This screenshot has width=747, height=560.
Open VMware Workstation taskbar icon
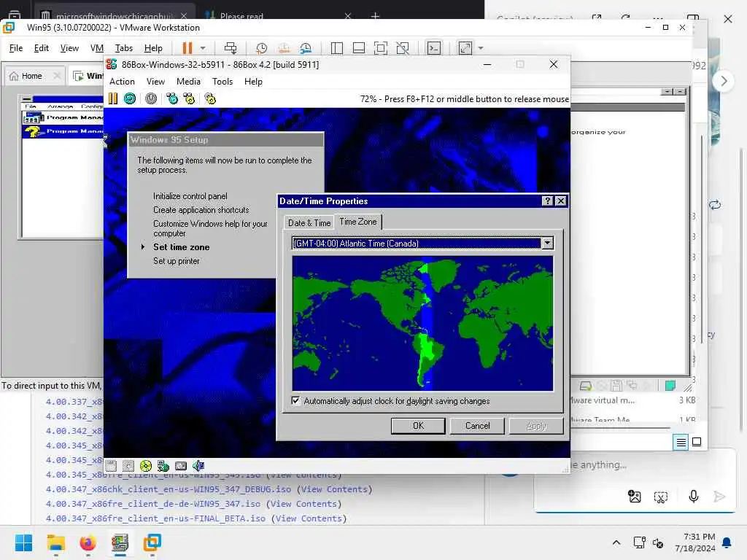[x=152, y=542]
